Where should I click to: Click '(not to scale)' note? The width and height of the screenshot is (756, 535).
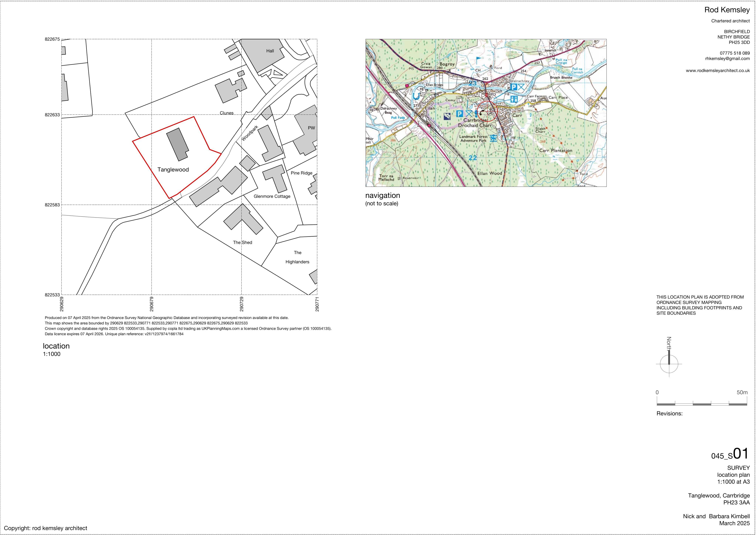382,203
